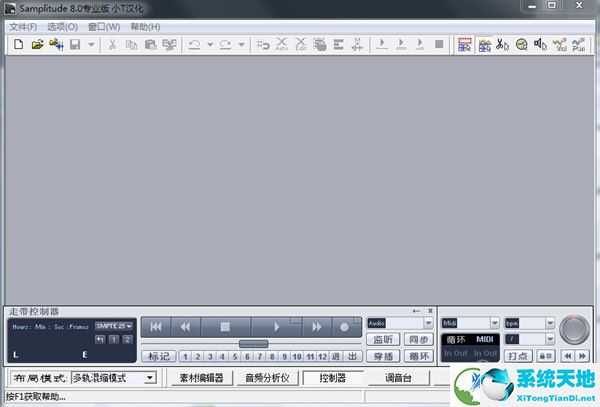Jump to marker 1 button
600x407 pixels.
(x=186, y=357)
